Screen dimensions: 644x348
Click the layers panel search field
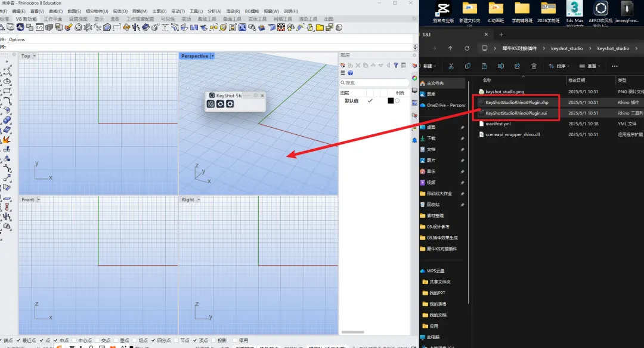[x=374, y=83]
